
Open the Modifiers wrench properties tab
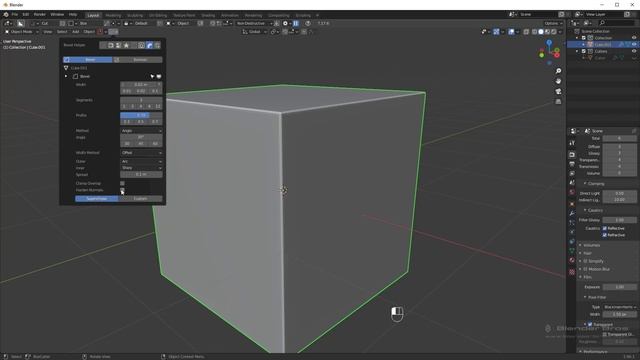[x=572, y=213]
